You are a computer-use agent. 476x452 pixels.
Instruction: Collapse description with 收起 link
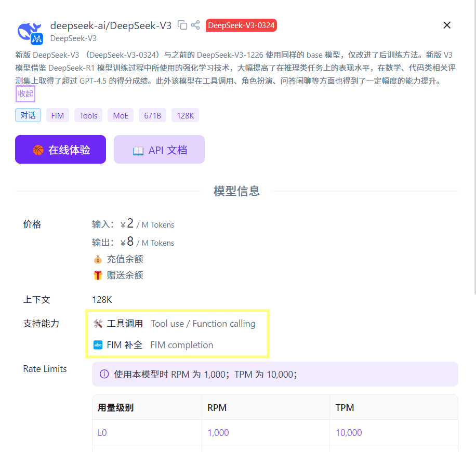coord(25,94)
